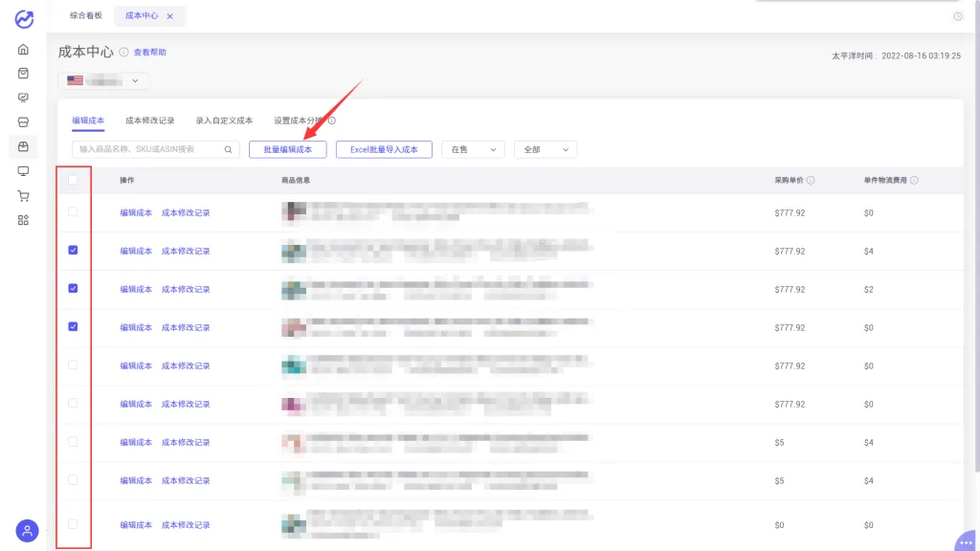Click the 操作 column header
Viewport: 980px width, 551px height.
click(127, 180)
